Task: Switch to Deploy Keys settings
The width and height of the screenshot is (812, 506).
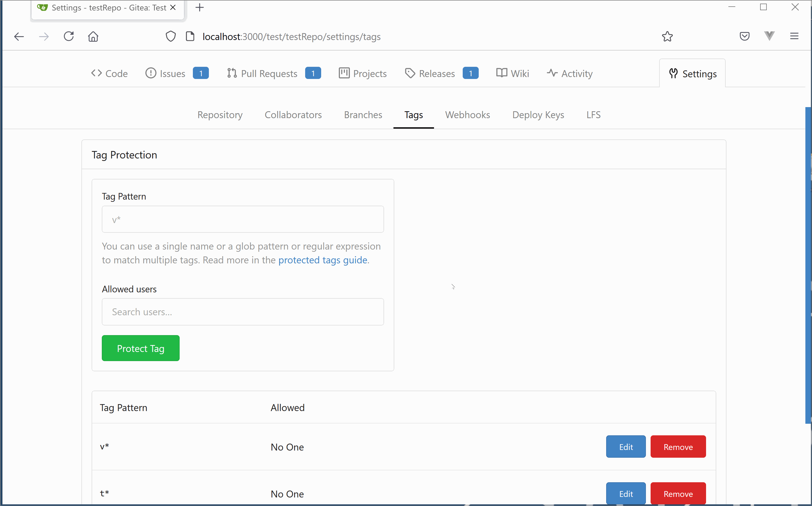Action: tap(538, 115)
